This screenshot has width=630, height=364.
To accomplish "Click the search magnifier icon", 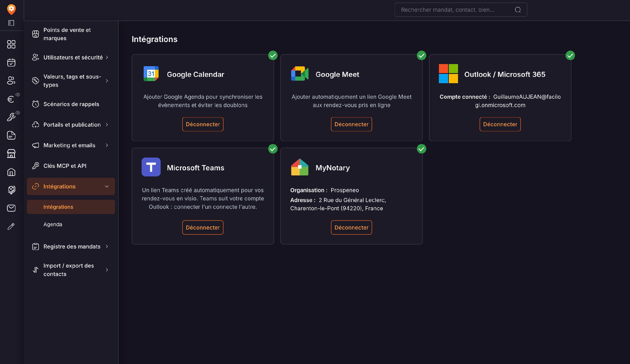I will click(x=518, y=10).
